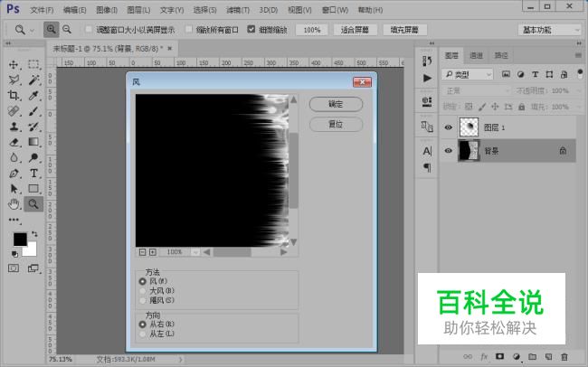Open the Actions panel play icon
The height and width of the screenshot is (367, 588).
427,78
